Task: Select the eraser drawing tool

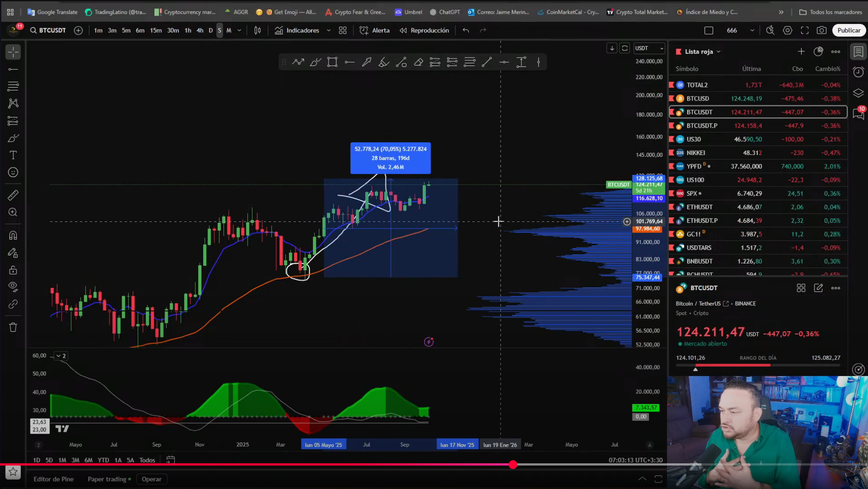Action: coord(418,62)
